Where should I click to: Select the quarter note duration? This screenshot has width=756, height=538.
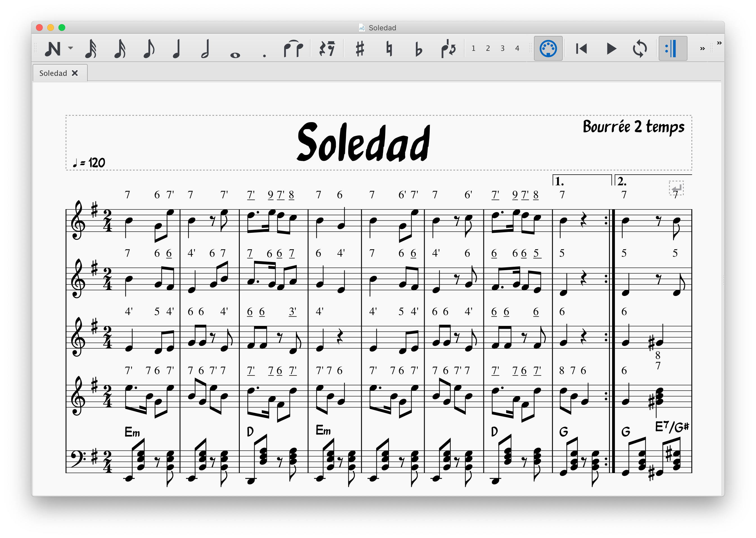[x=177, y=49]
